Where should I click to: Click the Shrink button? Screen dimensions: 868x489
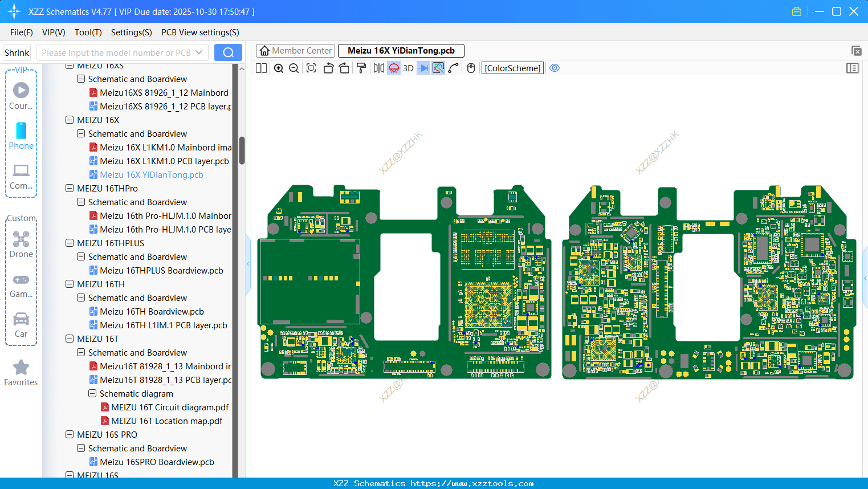pos(17,52)
